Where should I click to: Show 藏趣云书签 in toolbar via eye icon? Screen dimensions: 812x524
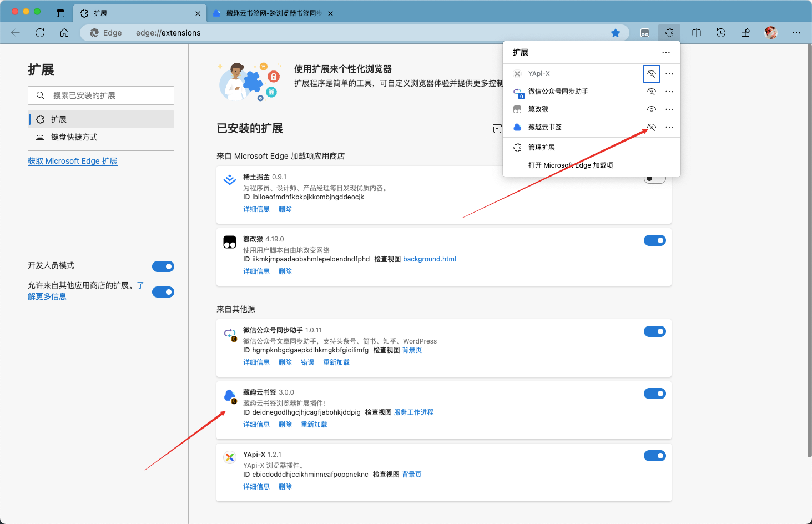tap(652, 127)
